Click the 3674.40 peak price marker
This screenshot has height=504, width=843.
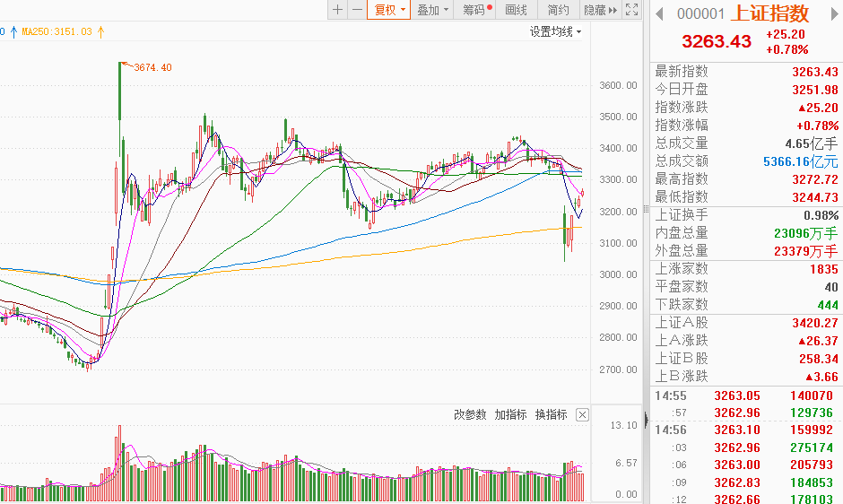152,67
